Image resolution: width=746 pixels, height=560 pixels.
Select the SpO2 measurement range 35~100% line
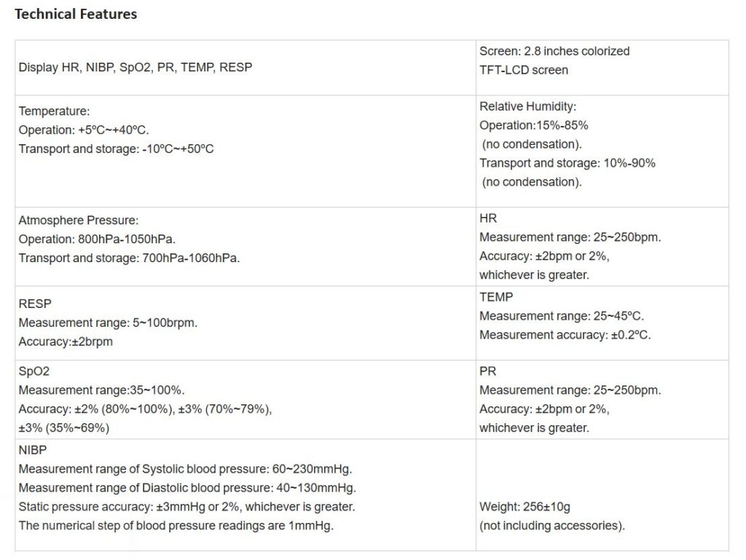point(101,390)
